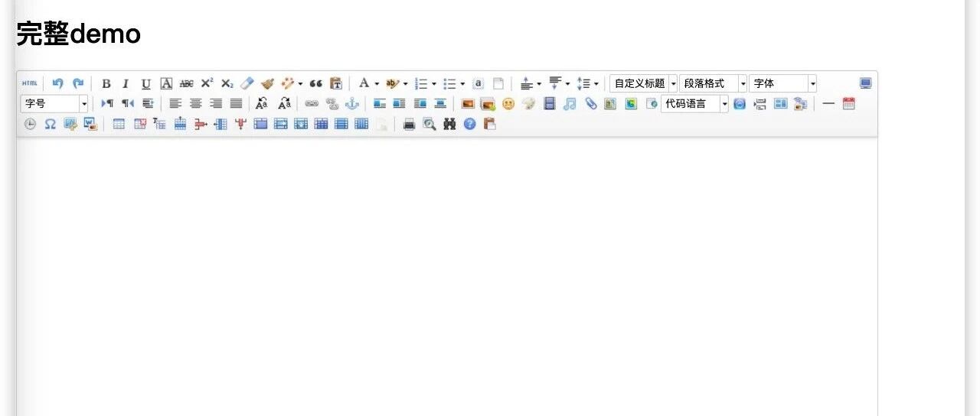Expand font color palette arrow
The height and width of the screenshot is (416, 980).
pyautogui.click(x=377, y=83)
